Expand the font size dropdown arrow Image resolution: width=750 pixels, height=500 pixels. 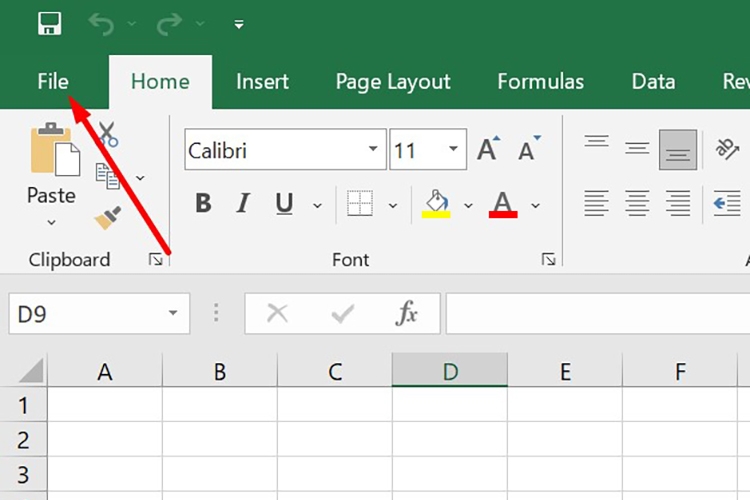coord(453,149)
